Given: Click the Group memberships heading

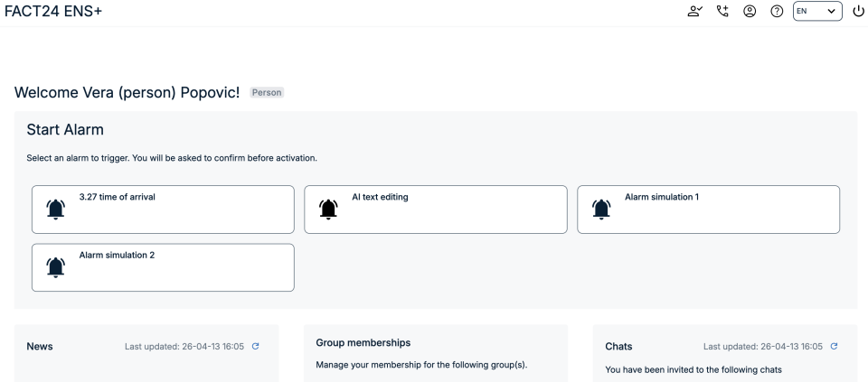Looking at the screenshot, I should click(x=363, y=343).
